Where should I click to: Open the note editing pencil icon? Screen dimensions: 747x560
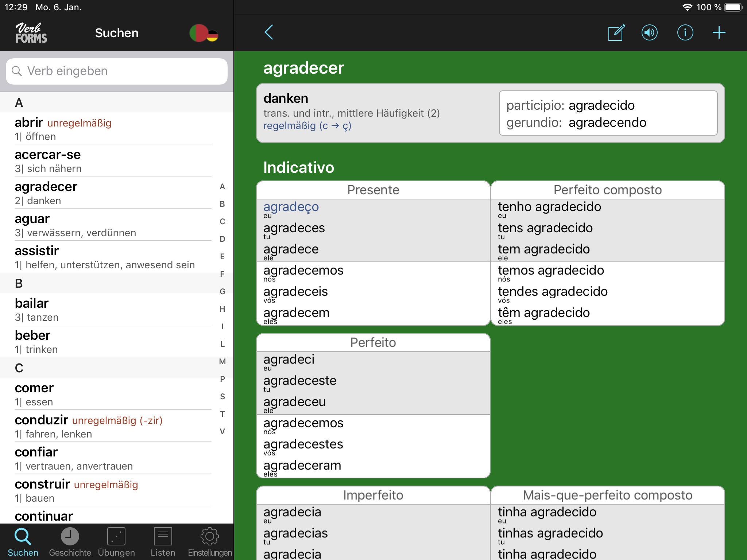click(x=616, y=32)
